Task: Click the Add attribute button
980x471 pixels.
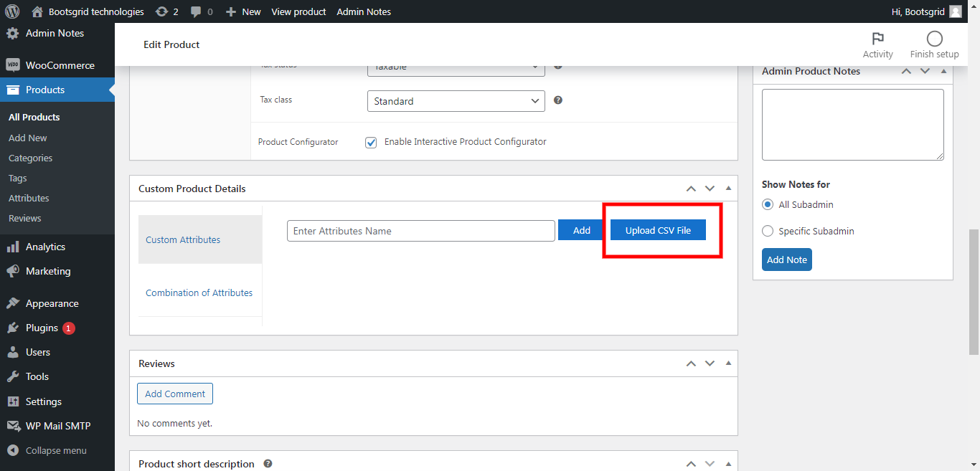Action: [x=582, y=230]
